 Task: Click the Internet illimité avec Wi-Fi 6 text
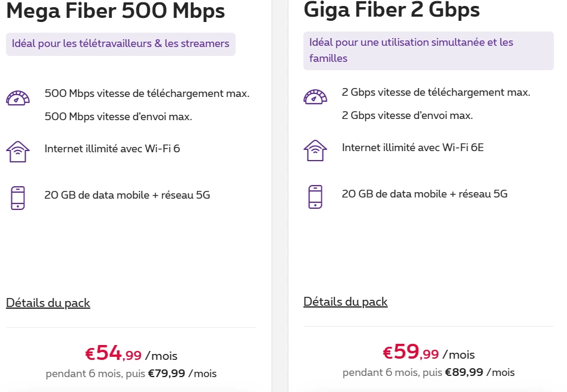(112, 148)
